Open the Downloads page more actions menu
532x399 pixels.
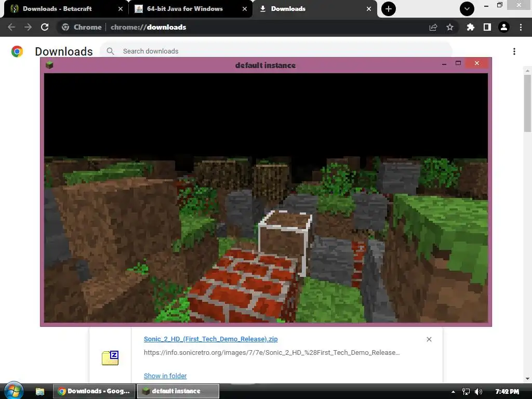514,51
